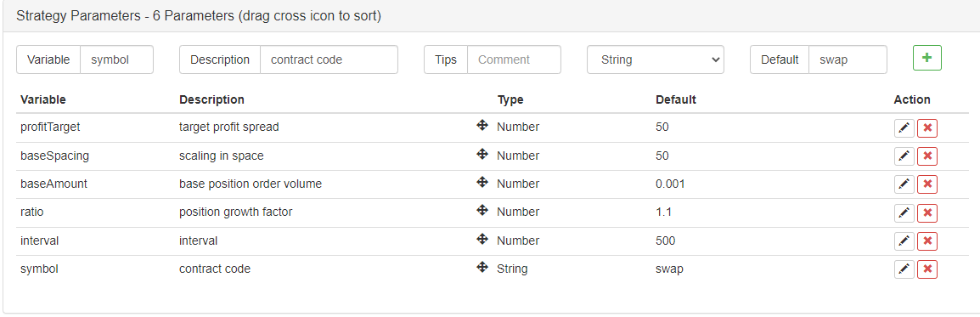980x317 pixels.
Task: Click the drag handle for symbol row
Action: (482, 267)
